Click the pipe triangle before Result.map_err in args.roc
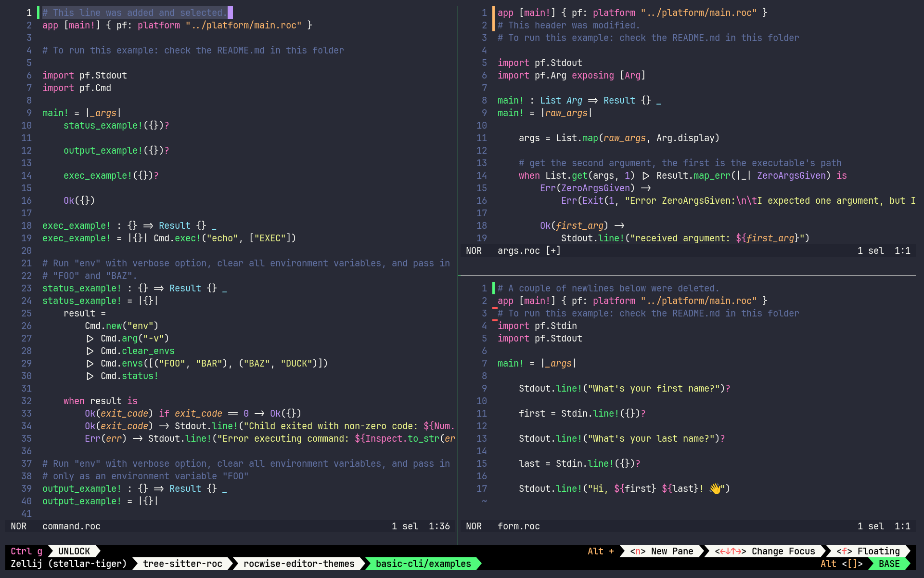 pyautogui.click(x=646, y=175)
